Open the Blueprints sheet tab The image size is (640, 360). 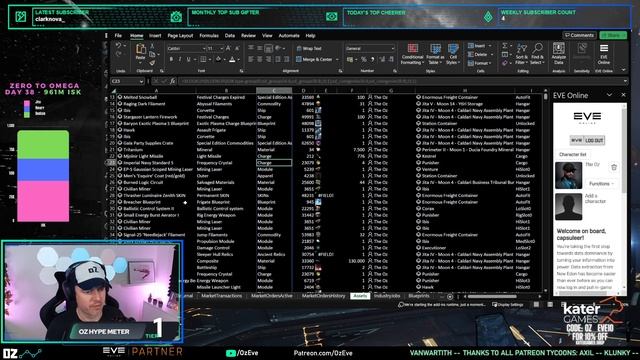(x=419, y=296)
